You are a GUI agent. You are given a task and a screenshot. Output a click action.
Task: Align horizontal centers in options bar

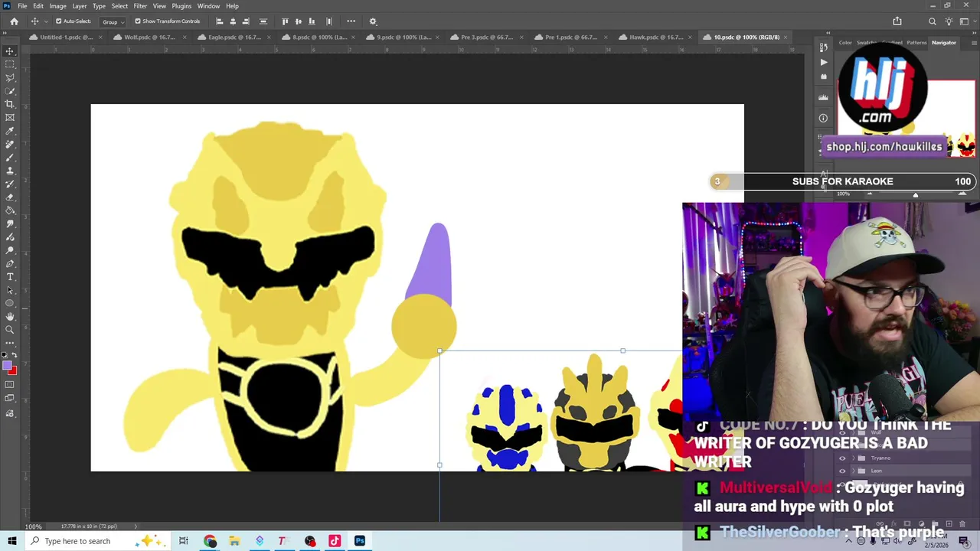pyautogui.click(x=233, y=21)
